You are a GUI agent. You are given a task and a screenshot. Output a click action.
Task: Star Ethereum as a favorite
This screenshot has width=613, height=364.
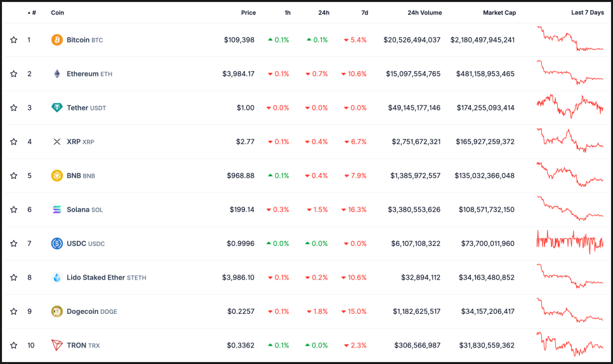click(14, 74)
